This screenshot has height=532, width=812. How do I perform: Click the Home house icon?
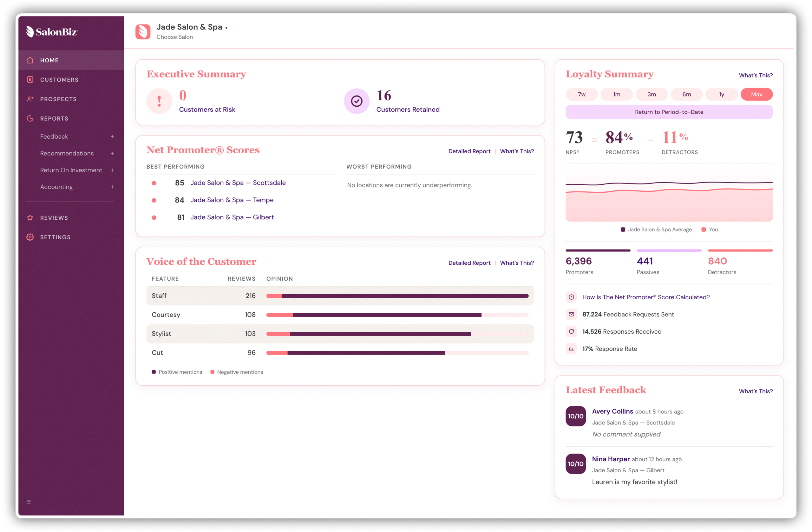pyautogui.click(x=30, y=60)
